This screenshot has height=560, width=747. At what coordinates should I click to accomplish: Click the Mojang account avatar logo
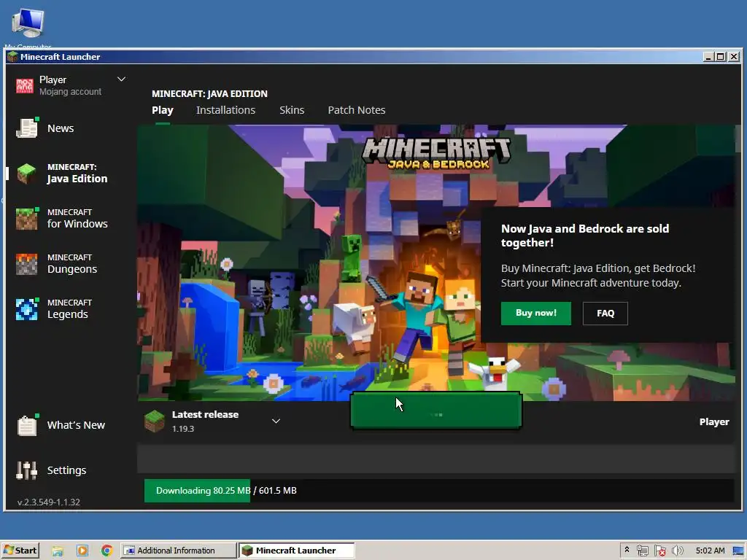click(x=25, y=86)
